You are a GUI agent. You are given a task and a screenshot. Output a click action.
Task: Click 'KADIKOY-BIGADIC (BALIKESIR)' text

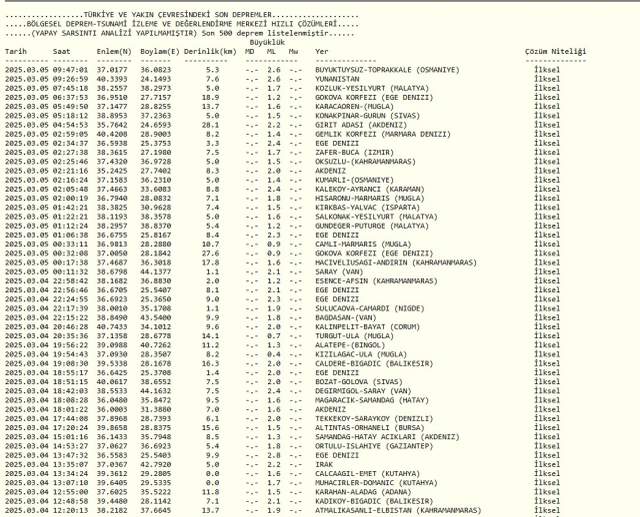[x=374, y=501]
